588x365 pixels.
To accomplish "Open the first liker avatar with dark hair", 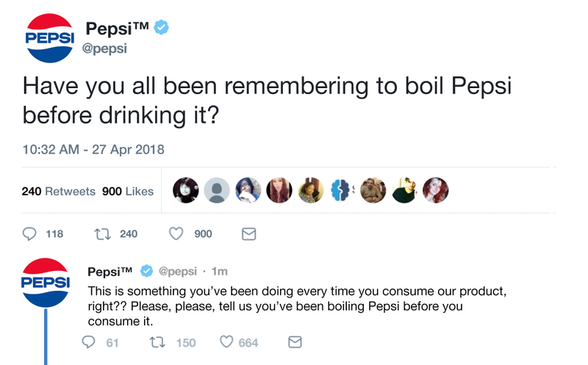I will coord(186,190).
